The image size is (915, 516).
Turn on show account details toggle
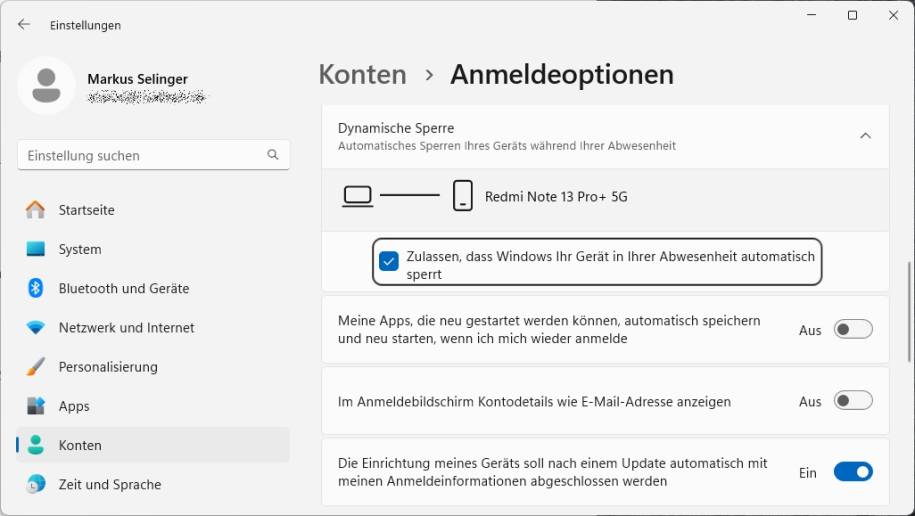pyautogui.click(x=853, y=400)
